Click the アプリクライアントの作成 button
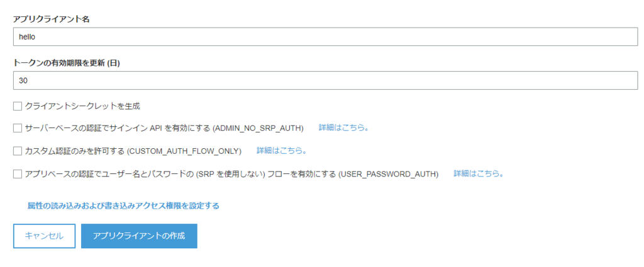 click(139, 236)
